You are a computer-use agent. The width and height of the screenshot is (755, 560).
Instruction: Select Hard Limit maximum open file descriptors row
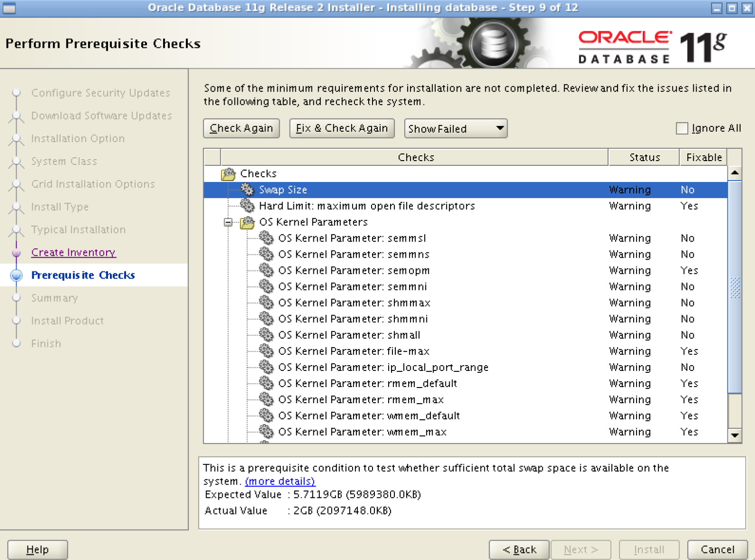[465, 206]
